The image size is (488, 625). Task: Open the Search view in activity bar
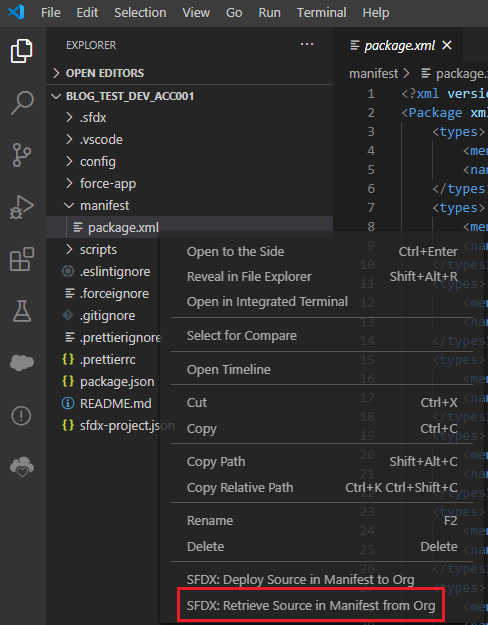22,103
